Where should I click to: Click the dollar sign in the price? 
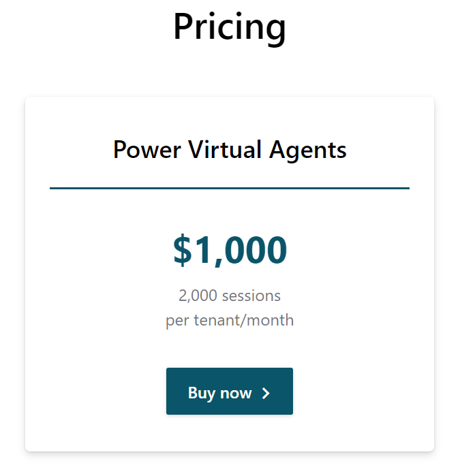click(183, 250)
